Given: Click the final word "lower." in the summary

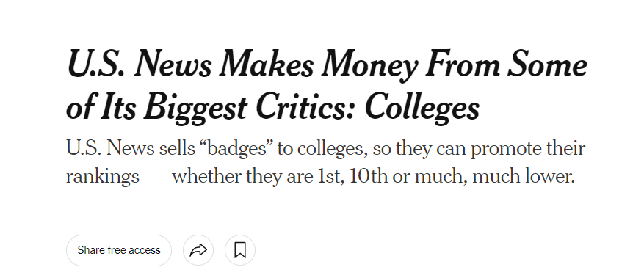Looking at the screenshot, I should (x=549, y=177).
